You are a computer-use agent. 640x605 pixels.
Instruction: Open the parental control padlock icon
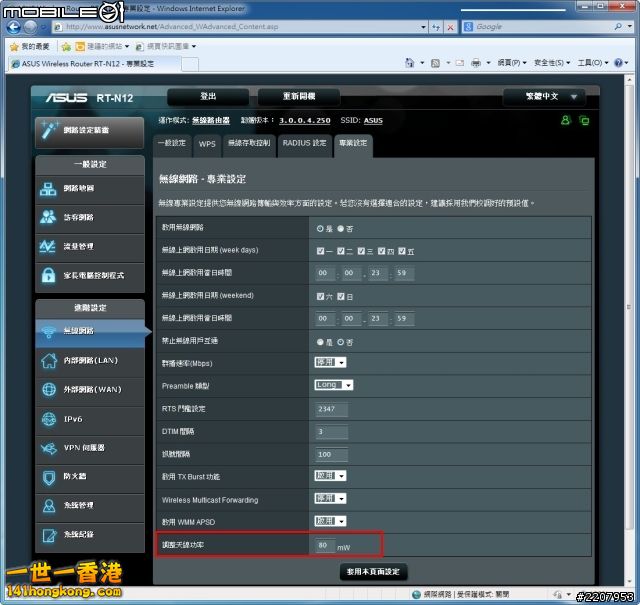[x=48, y=275]
